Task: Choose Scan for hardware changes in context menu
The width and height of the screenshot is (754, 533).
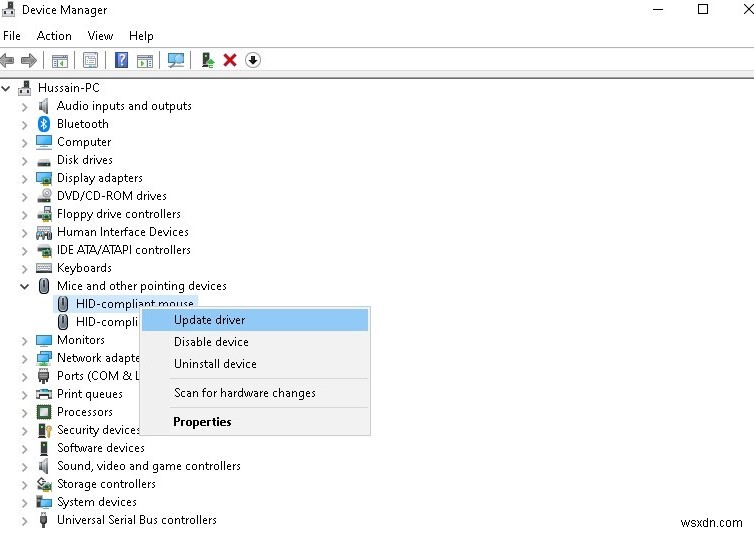Action: tap(255, 393)
